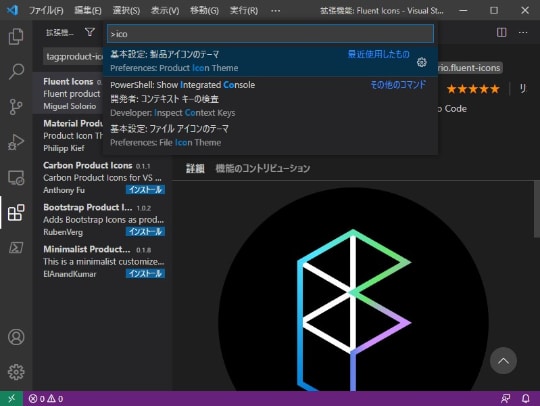Click publisher name RubenVerg

(x=63, y=232)
